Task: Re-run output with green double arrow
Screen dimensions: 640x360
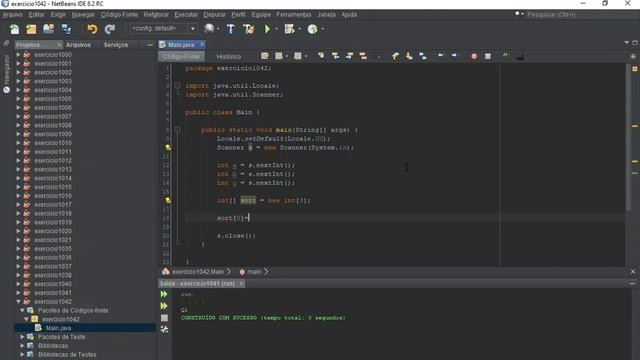Action: [x=164, y=294]
